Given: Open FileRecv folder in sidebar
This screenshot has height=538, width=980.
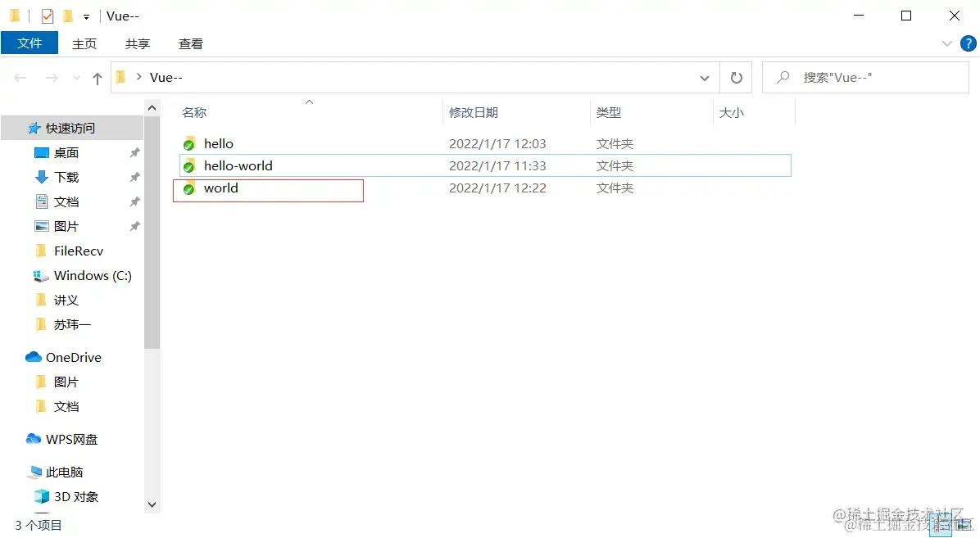Looking at the screenshot, I should click(78, 251).
